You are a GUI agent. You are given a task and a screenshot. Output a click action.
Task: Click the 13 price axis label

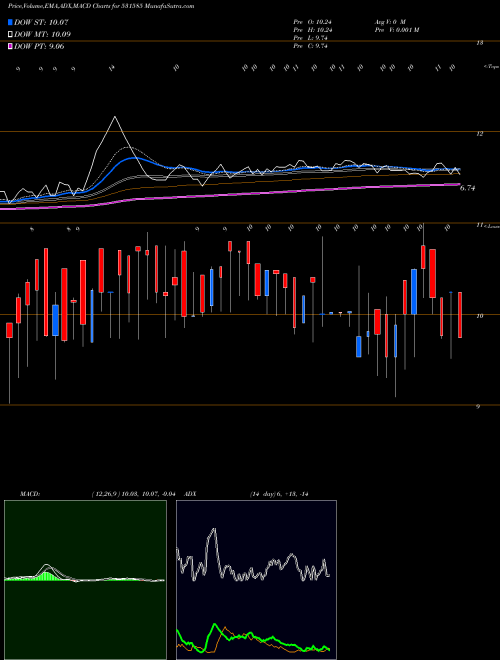click(x=479, y=43)
